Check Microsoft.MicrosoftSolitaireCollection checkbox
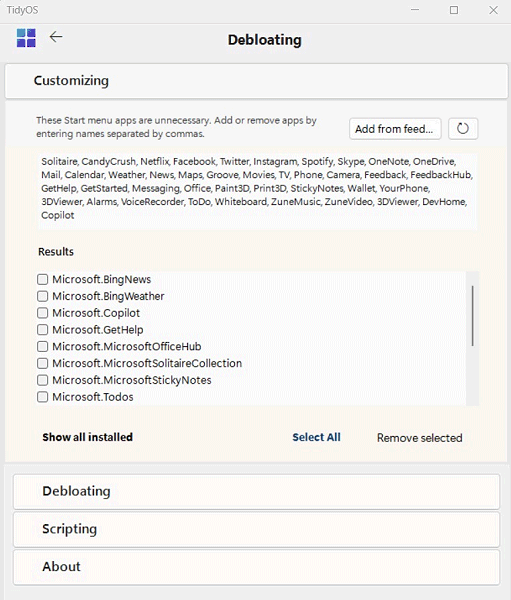The image size is (511, 600). click(x=42, y=363)
